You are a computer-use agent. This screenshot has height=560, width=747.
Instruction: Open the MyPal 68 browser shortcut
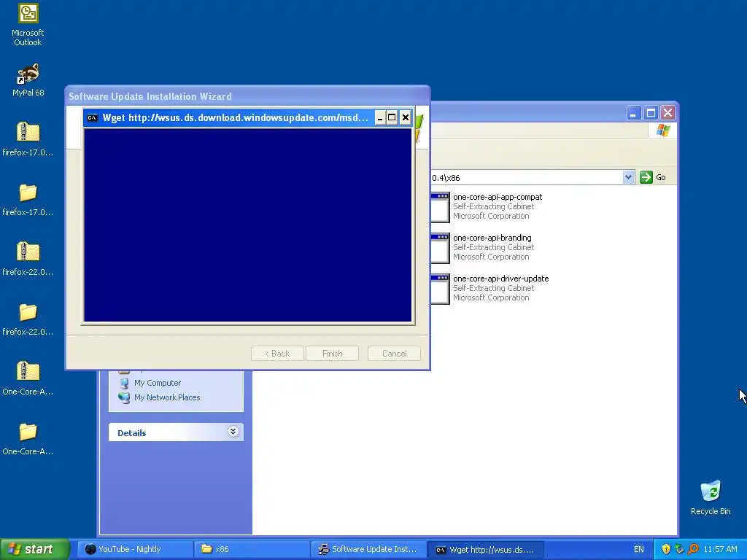point(28,80)
